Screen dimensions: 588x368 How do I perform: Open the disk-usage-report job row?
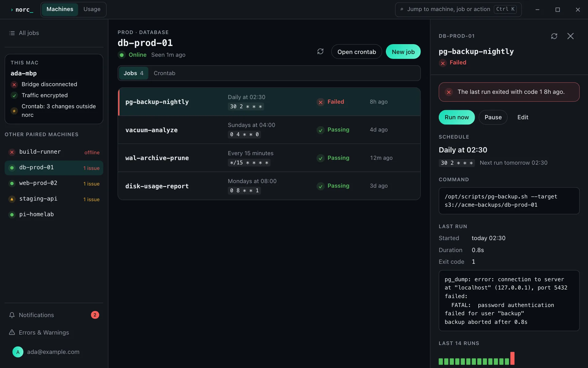(x=269, y=186)
